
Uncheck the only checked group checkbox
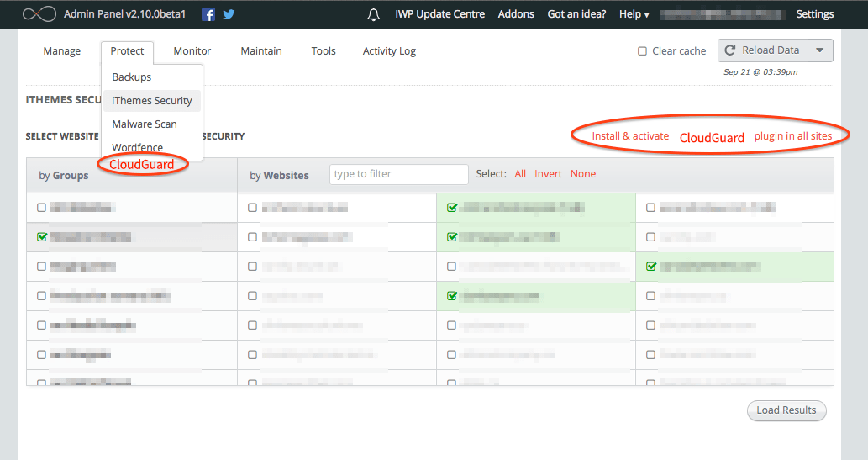pyautogui.click(x=41, y=237)
